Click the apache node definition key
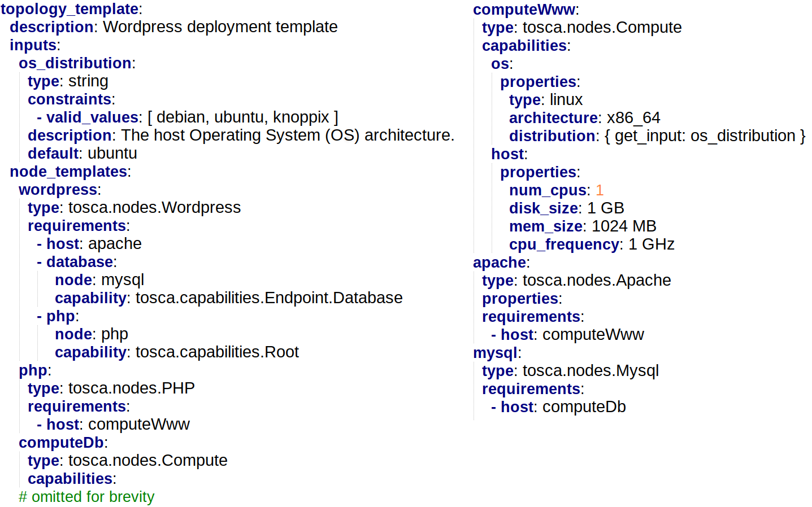The height and width of the screenshot is (507, 812). 500,263
